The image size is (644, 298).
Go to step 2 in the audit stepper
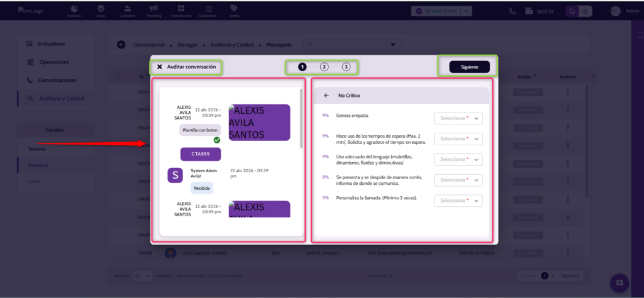point(324,67)
